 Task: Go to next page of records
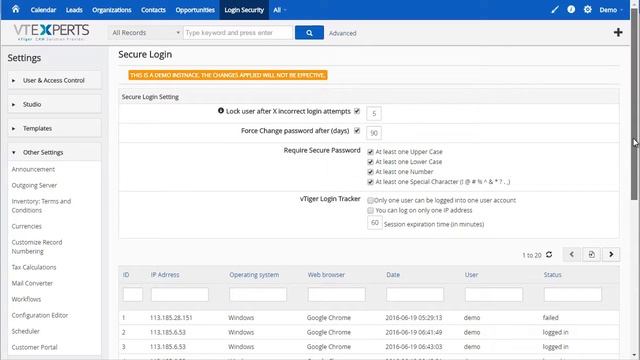click(611, 255)
